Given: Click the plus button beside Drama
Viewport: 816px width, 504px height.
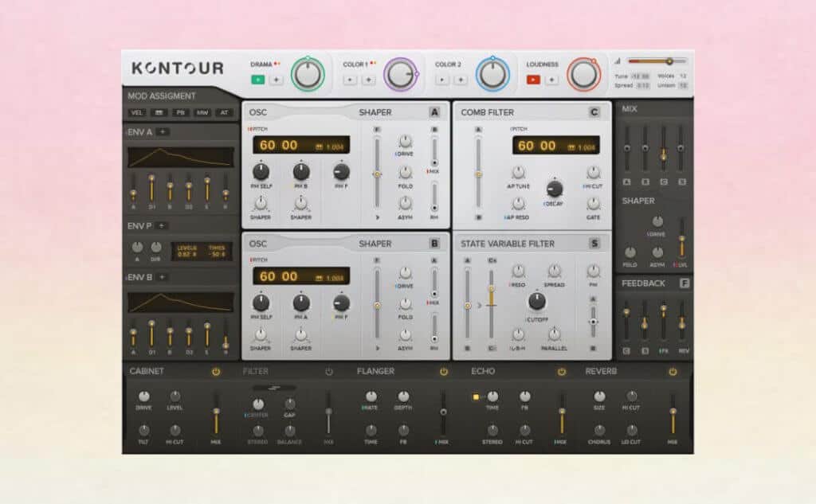Looking at the screenshot, I should click(277, 80).
